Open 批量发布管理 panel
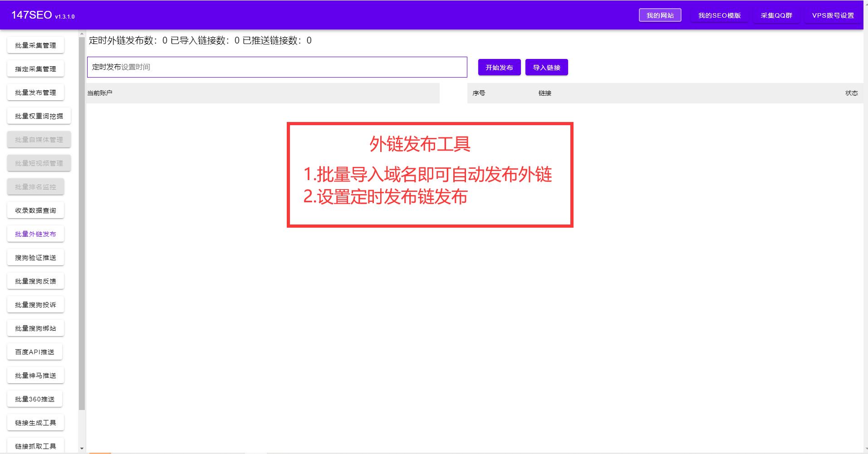868x454 pixels. click(35, 92)
